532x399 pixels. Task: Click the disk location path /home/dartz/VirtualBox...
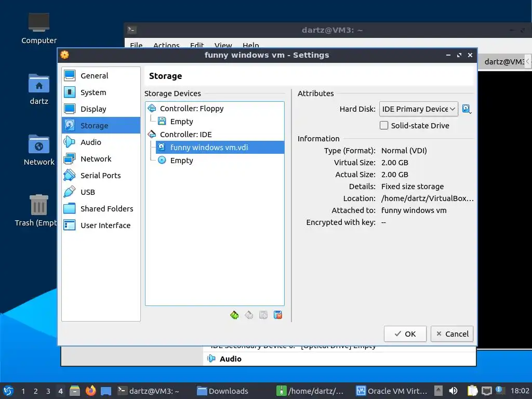427,198
